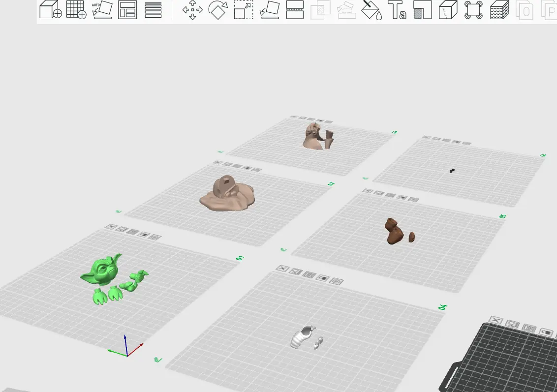Open the Measure tool square-with-circles icon
Screen dimensions: 557x392
pyautogui.click(x=473, y=9)
